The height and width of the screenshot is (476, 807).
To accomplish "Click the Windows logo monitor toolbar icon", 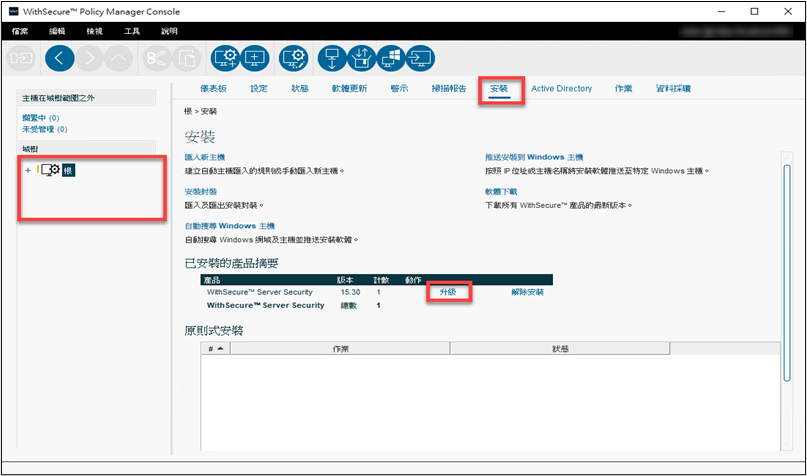I will (x=391, y=57).
